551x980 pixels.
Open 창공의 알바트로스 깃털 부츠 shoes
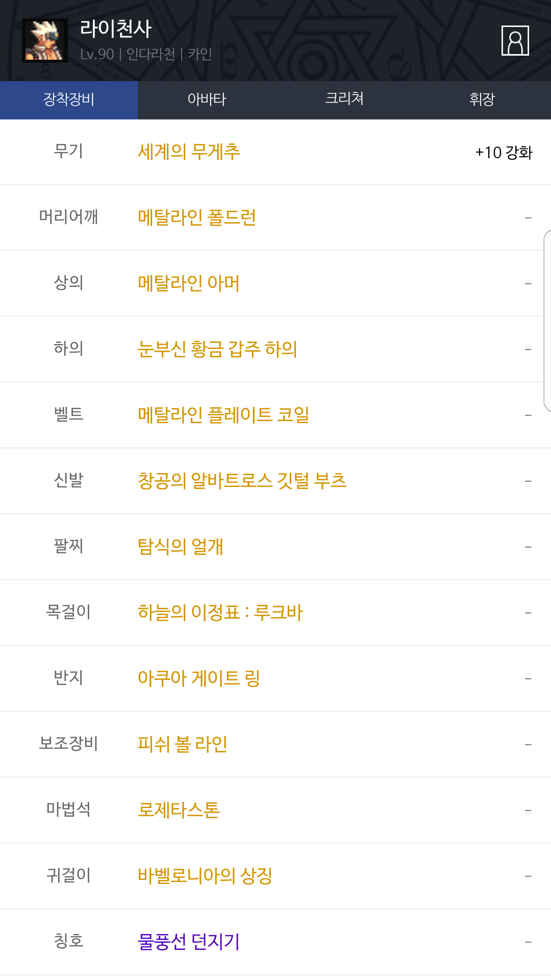[x=242, y=481]
